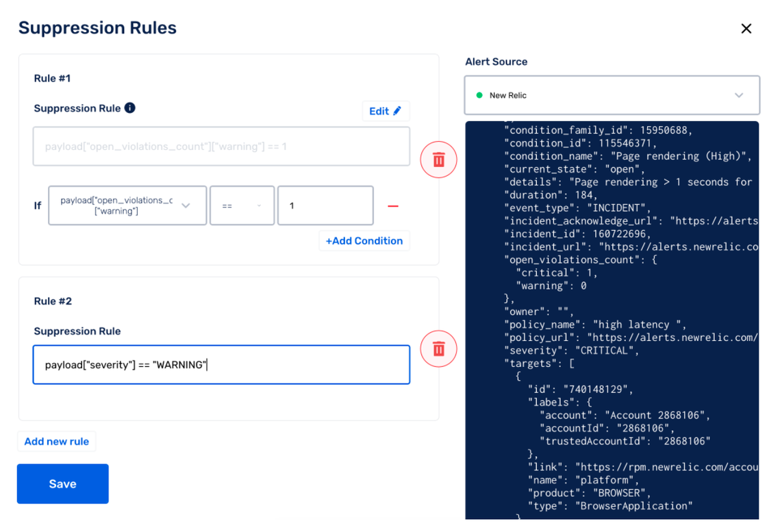Click the "event_type": "INCIDENT" line
Image resolution: width=767 pixels, height=532 pixels.
[x=578, y=208]
